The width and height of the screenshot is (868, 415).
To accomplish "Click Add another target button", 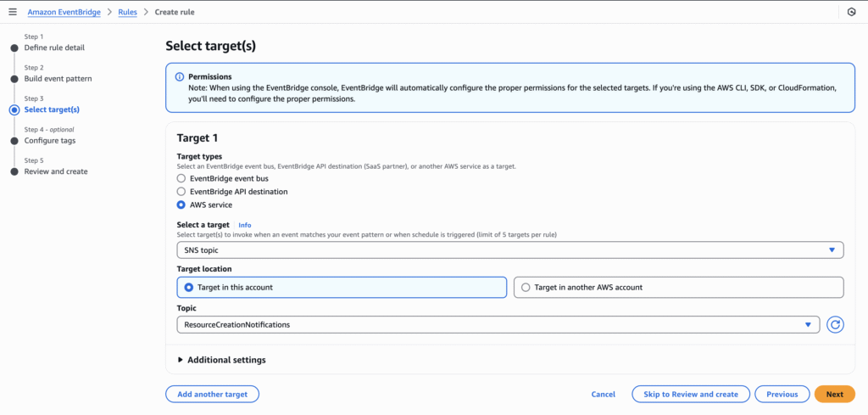I will pos(212,394).
